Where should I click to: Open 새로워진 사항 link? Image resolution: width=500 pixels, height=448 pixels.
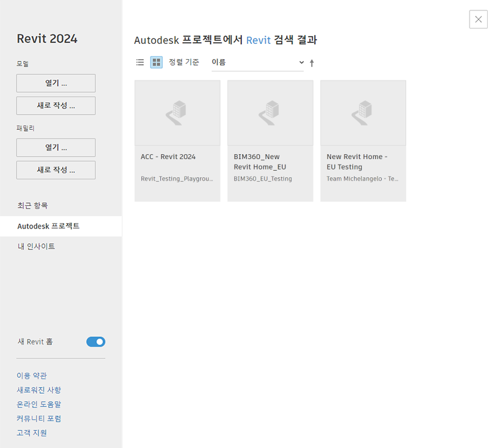(x=38, y=390)
